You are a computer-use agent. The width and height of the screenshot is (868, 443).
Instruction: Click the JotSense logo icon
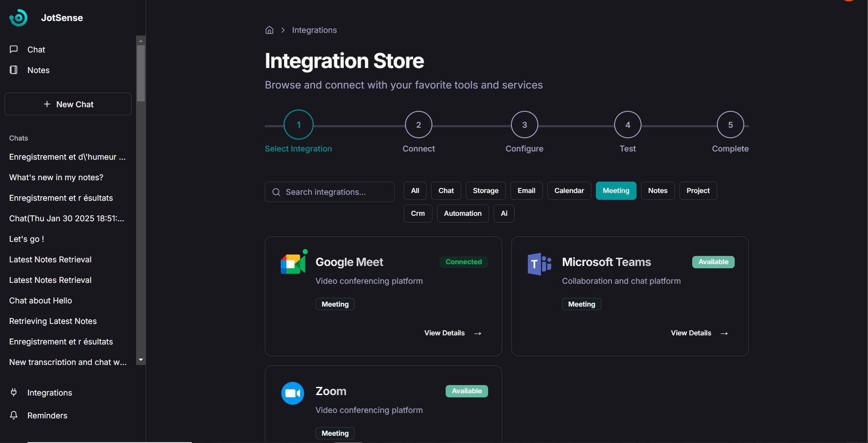tap(18, 18)
